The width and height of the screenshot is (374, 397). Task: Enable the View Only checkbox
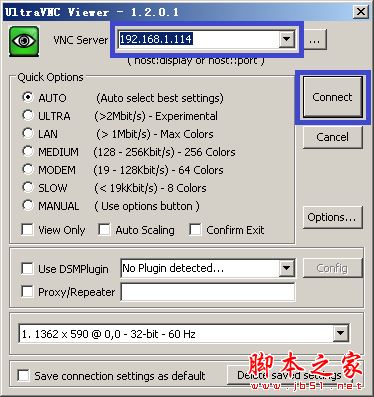pos(27,230)
